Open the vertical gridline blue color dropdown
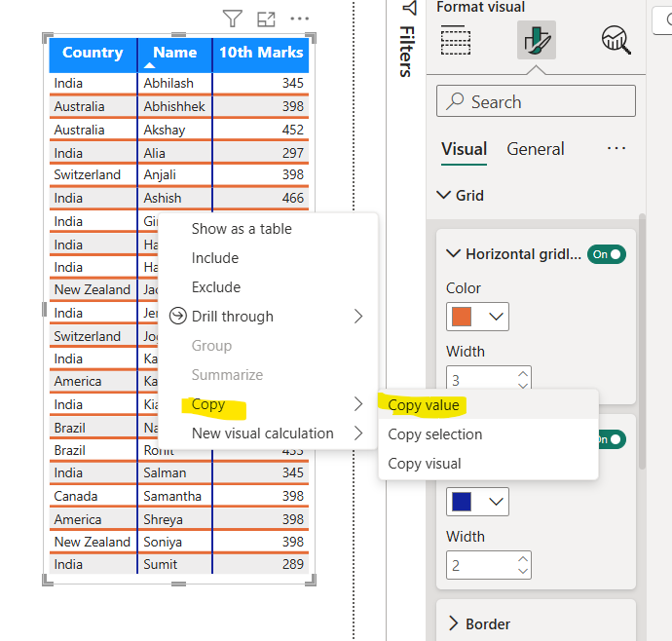The width and height of the screenshot is (672, 641). (x=477, y=502)
